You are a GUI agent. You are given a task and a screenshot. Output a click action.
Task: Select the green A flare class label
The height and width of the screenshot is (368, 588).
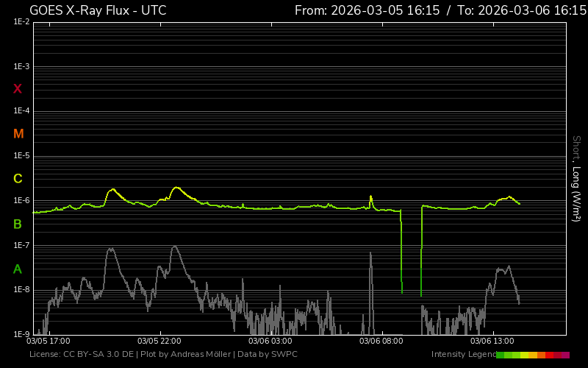[18, 269]
